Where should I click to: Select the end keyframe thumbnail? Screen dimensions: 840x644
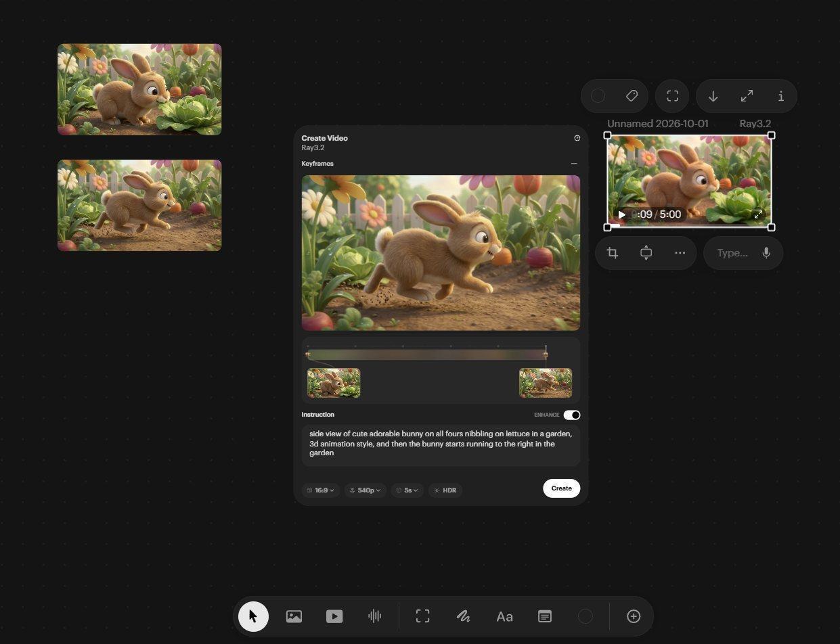546,383
